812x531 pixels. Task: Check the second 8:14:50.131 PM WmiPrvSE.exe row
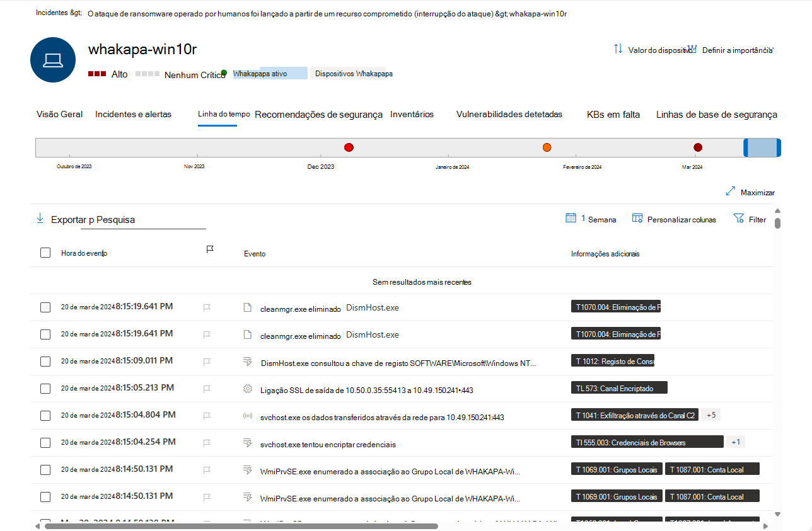45,497
